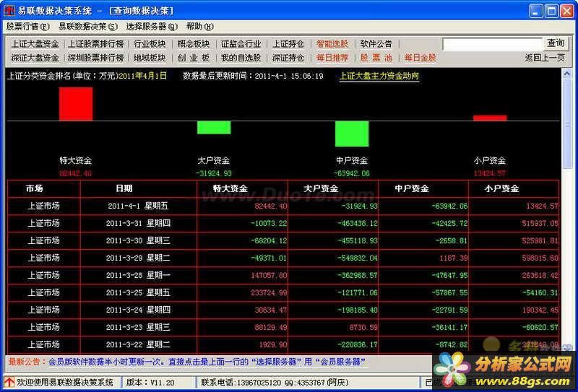Click value 147057.80 in 特大资金 column
578x392 pixels.
(269, 276)
